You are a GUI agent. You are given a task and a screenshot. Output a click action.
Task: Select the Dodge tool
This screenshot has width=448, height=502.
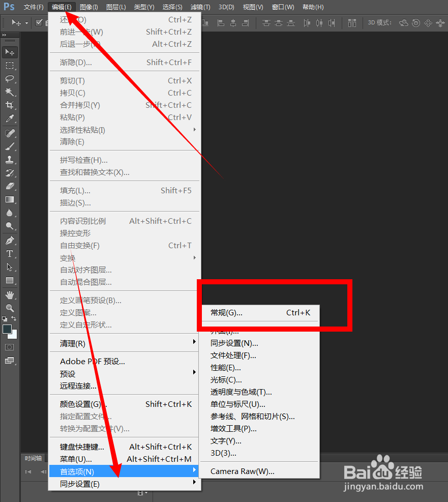(10, 226)
